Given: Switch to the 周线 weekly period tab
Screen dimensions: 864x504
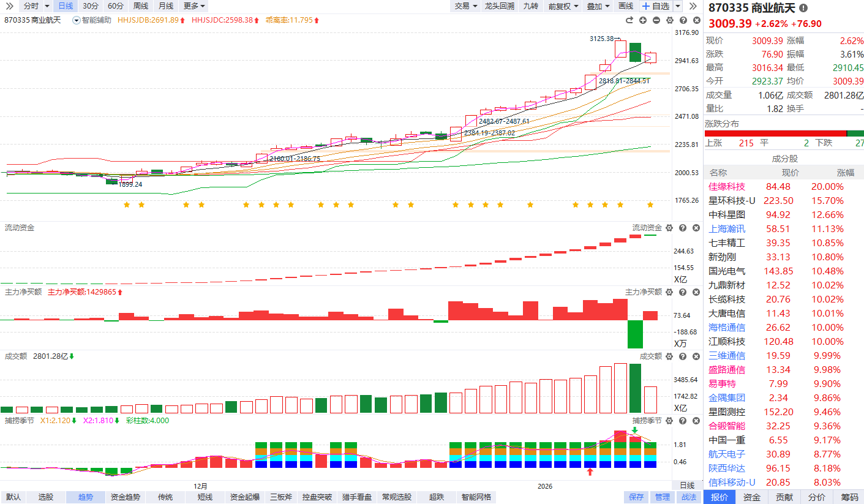Looking at the screenshot, I should (x=140, y=6).
